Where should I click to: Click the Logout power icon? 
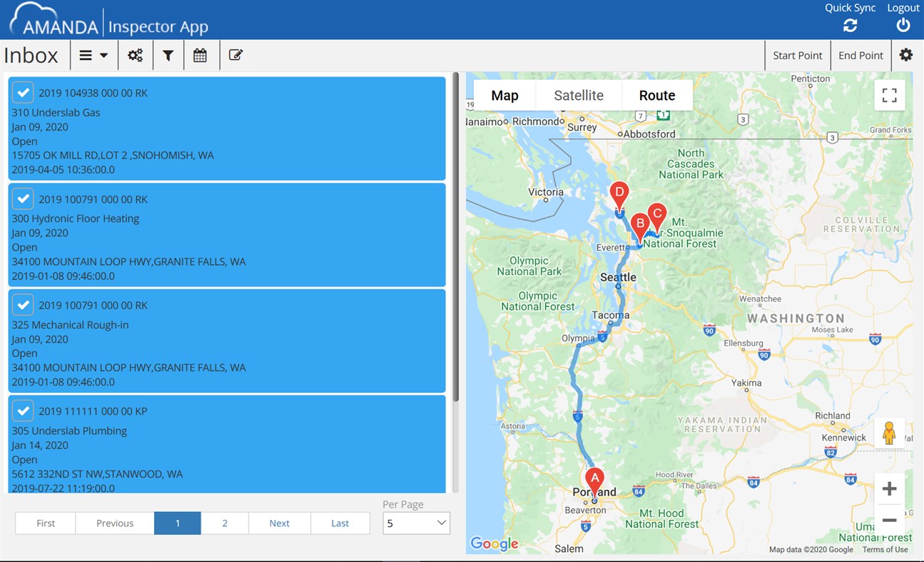(903, 25)
